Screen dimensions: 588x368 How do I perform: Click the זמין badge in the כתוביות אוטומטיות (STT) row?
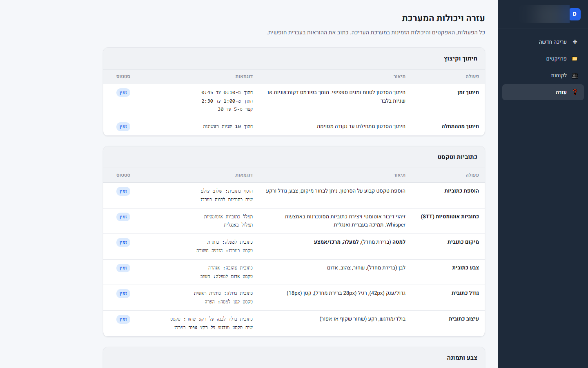coord(123,217)
